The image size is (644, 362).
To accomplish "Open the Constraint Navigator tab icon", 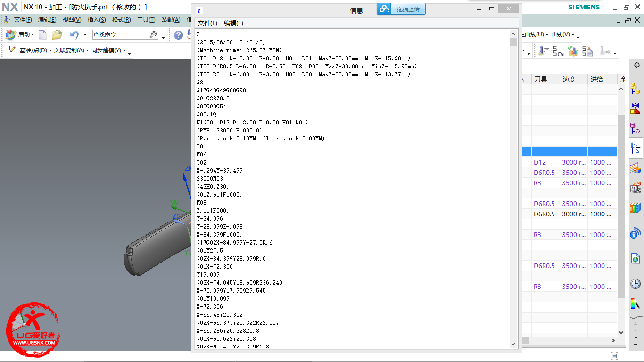I will pyautogui.click(x=636, y=108).
